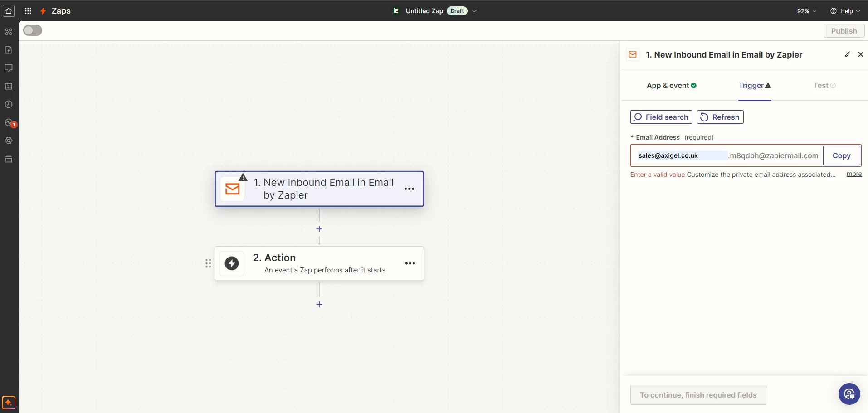Open the versions stack icon in sidebar
The height and width of the screenshot is (413, 868).
click(x=9, y=159)
